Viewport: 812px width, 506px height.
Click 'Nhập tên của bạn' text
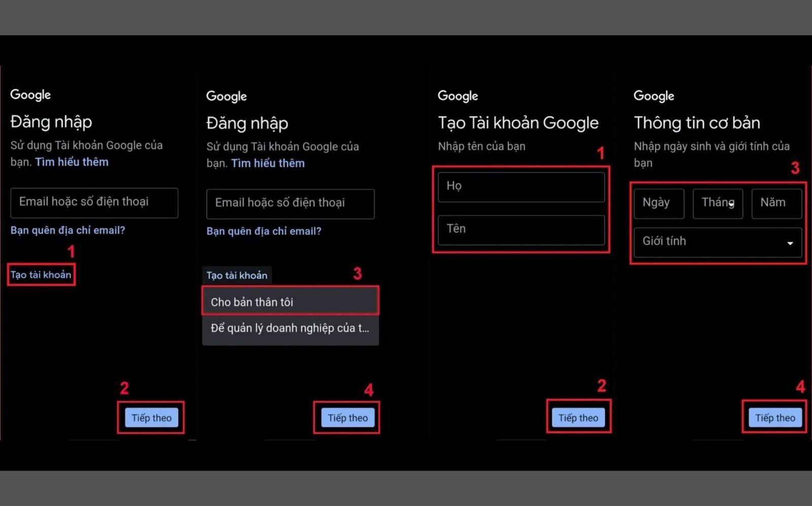click(482, 147)
